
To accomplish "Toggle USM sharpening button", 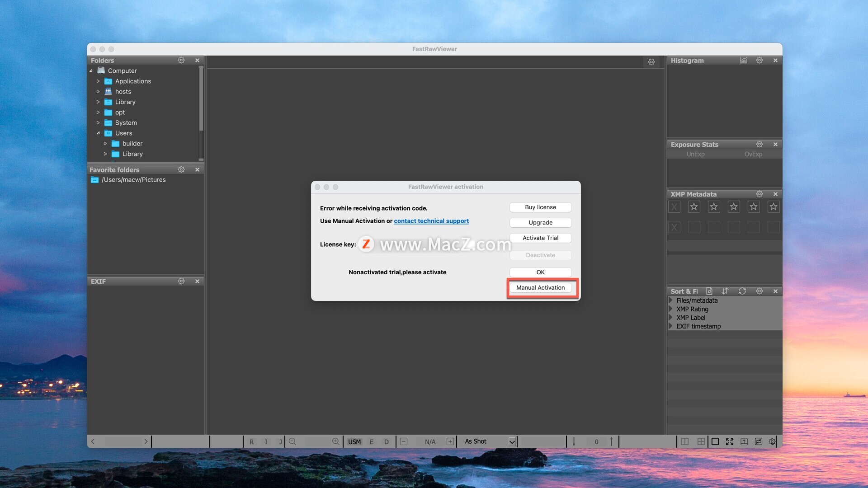I will 354,442.
